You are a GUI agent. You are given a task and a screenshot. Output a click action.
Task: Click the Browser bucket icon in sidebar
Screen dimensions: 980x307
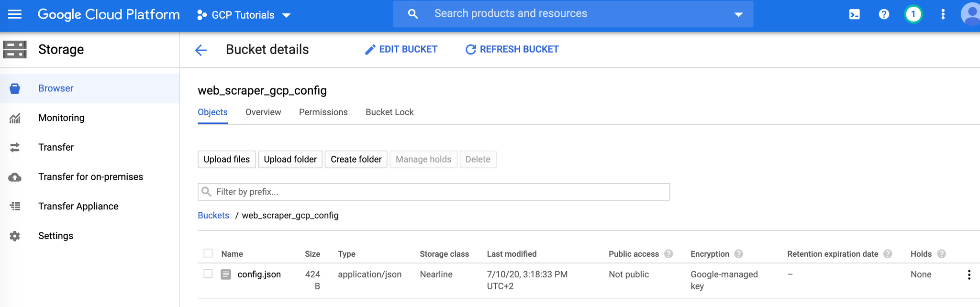click(15, 88)
